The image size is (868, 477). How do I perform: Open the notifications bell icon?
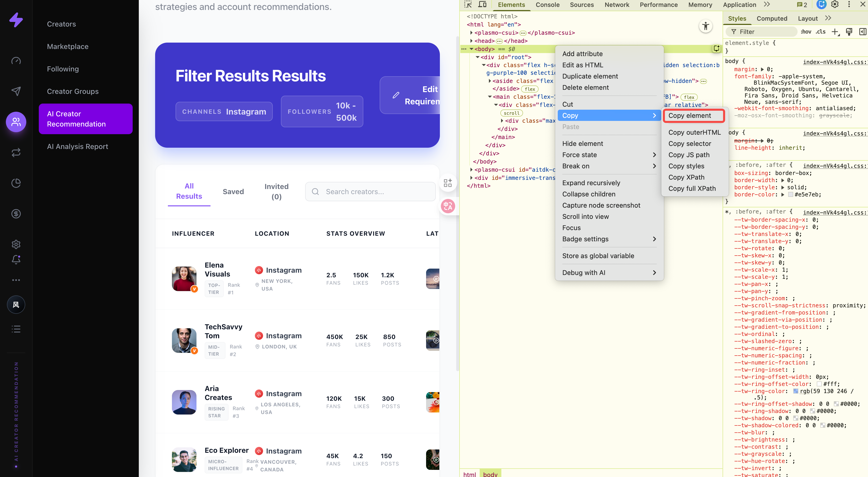(16, 259)
